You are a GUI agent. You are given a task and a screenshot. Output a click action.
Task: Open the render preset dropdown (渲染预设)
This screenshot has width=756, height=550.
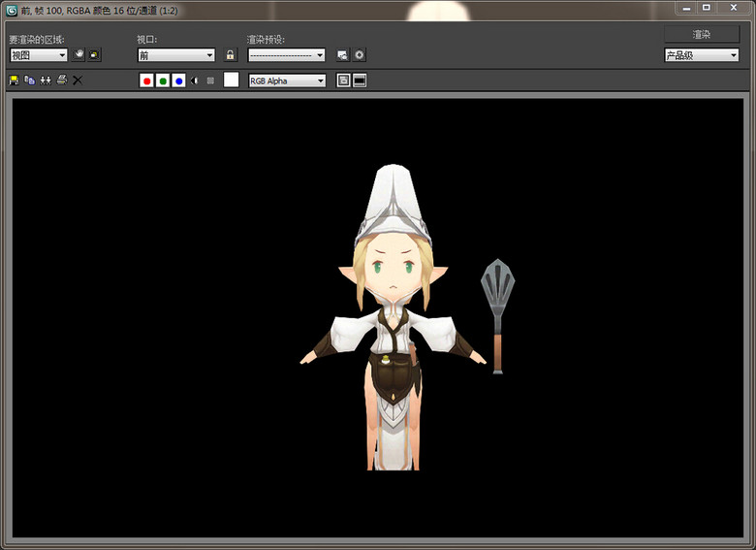click(x=286, y=55)
